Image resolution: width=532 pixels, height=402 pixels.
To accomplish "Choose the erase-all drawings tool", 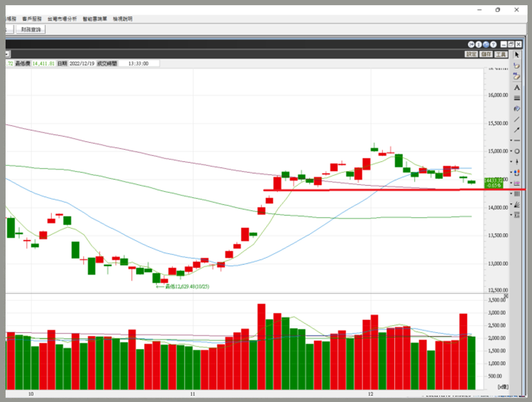I will (x=517, y=77).
